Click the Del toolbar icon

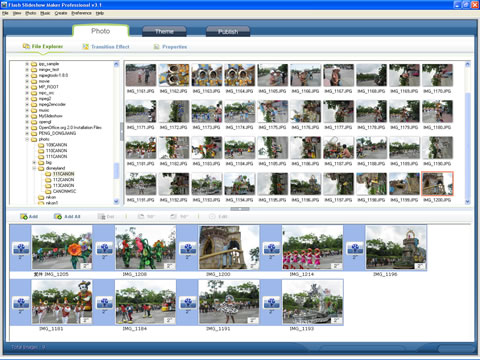click(101, 217)
